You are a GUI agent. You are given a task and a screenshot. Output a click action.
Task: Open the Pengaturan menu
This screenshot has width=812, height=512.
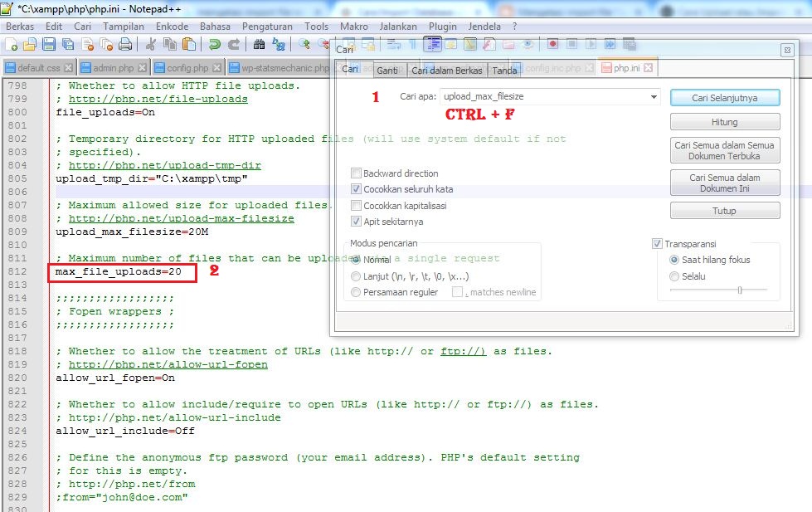(x=267, y=27)
